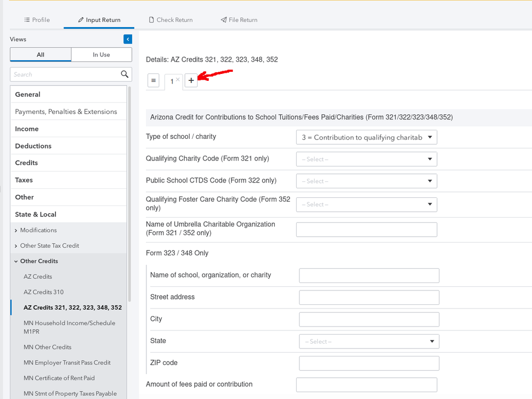Toggle Views filter to In Use

pos(101,54)
